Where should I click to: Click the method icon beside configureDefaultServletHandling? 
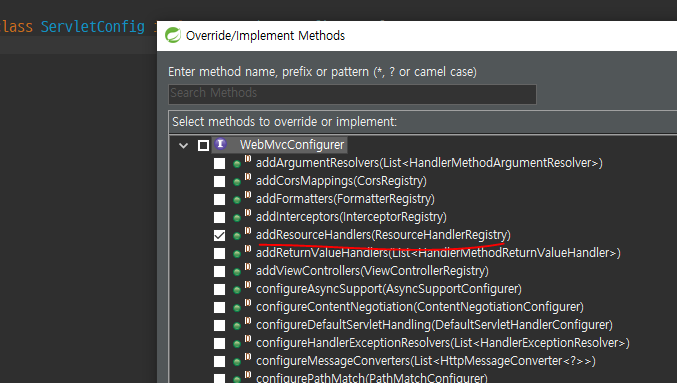[237, 326]
